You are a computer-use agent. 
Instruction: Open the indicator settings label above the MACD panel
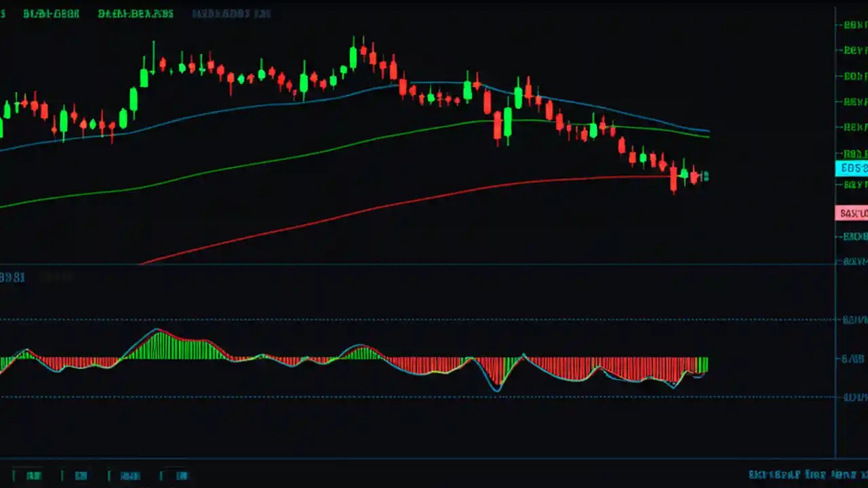12,277
